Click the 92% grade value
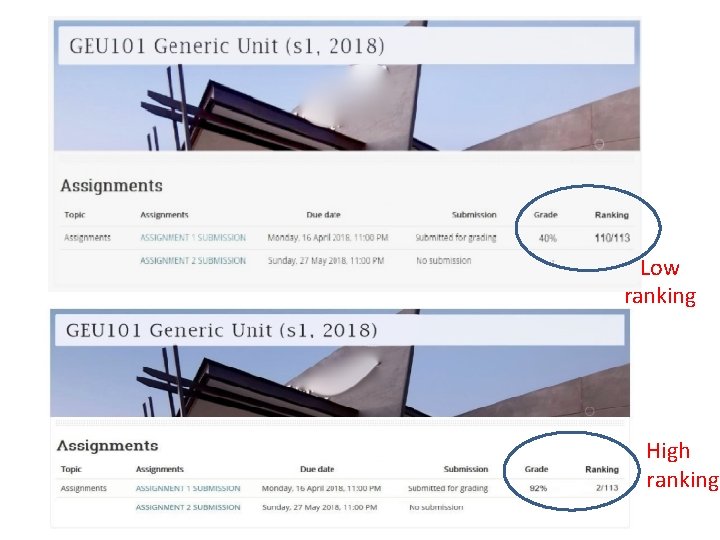Image resolution: width=720 pixels, height=540 pixels. [538, 488]
